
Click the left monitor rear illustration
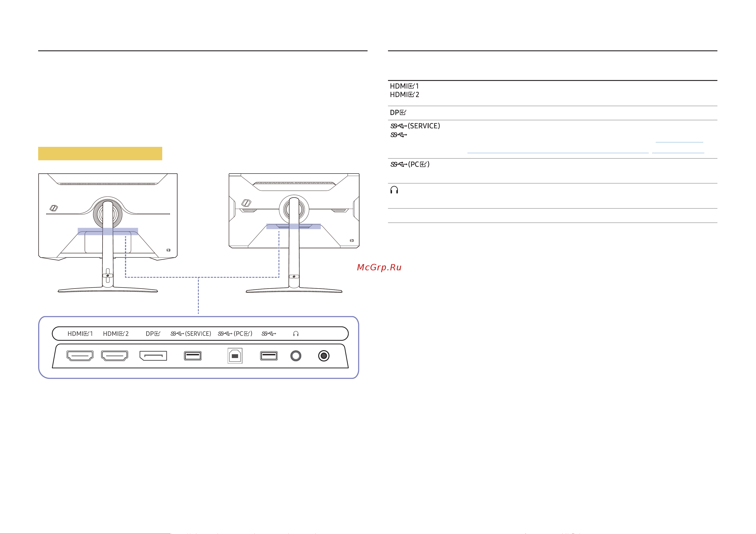108,233
